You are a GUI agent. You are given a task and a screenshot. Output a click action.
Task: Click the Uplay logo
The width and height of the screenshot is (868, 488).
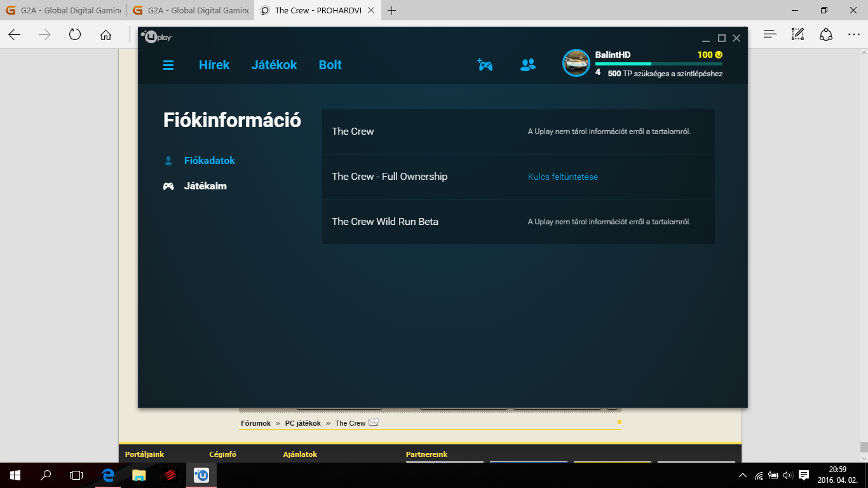(156, 37)
